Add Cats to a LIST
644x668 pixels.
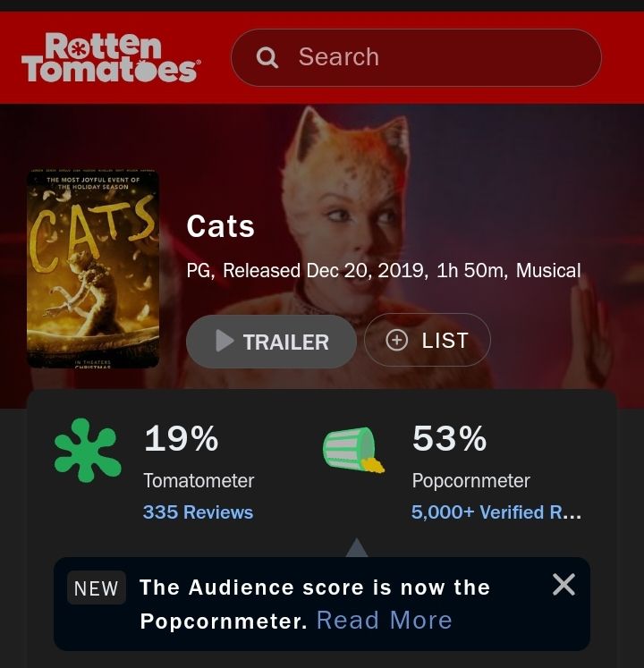tap(427, 340)
